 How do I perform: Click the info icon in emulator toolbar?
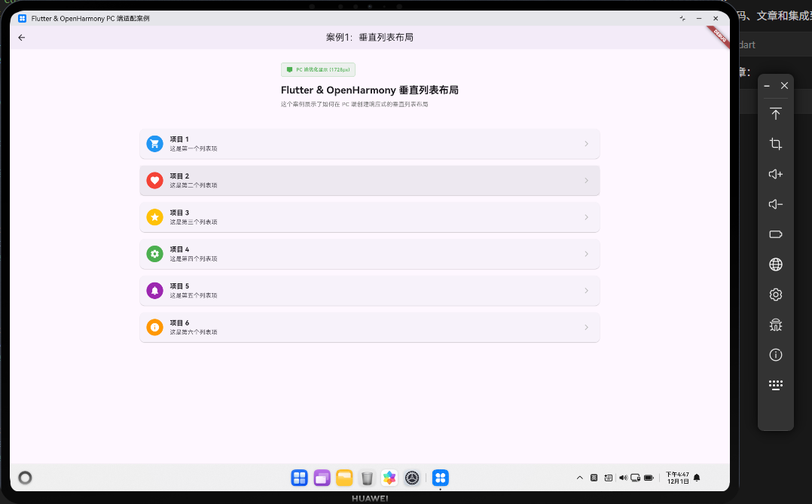pos(775,355)
